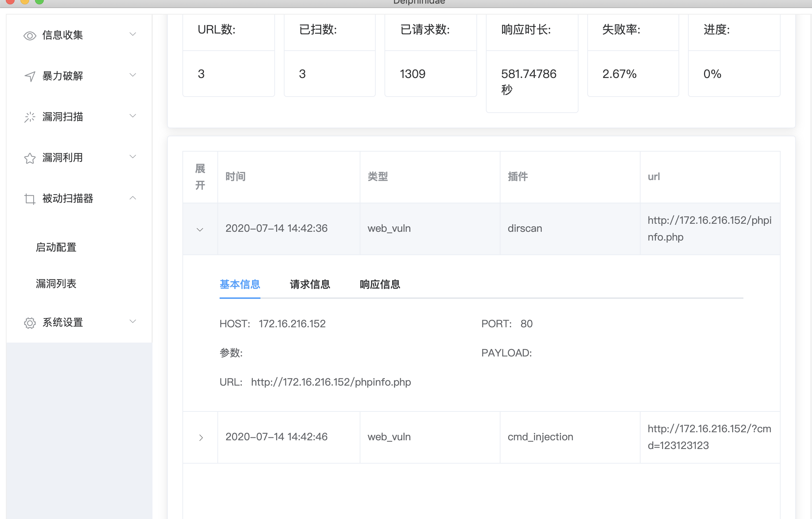The height and width of the screenshot is (519, 812).
Task: Click the crop icon beside 被动扫描器
Action: [30, 199]
